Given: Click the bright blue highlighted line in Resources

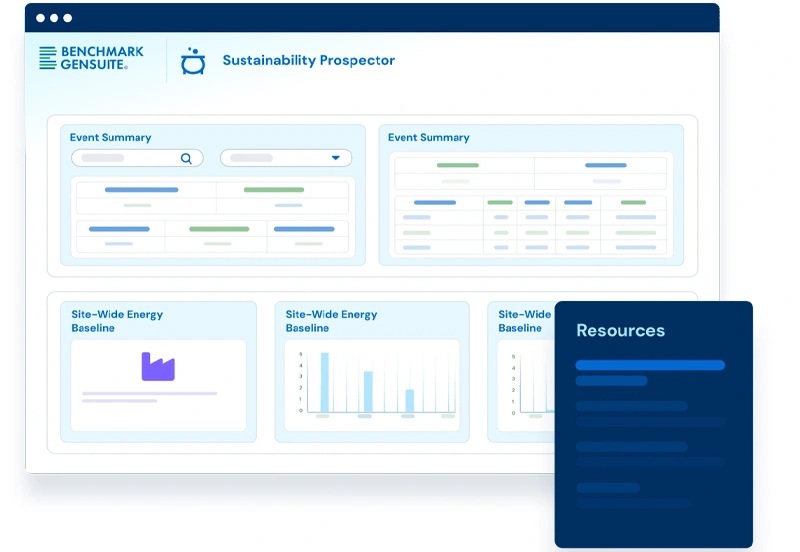Looking at the screenshot, I should pyautogui.click(x=650, y=365).
